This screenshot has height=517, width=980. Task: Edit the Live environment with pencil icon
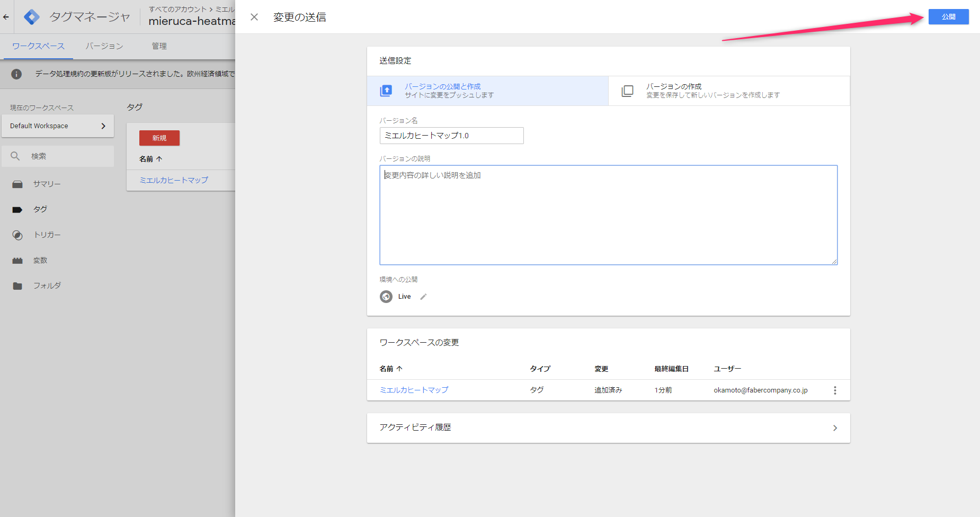tap(423, 297)
